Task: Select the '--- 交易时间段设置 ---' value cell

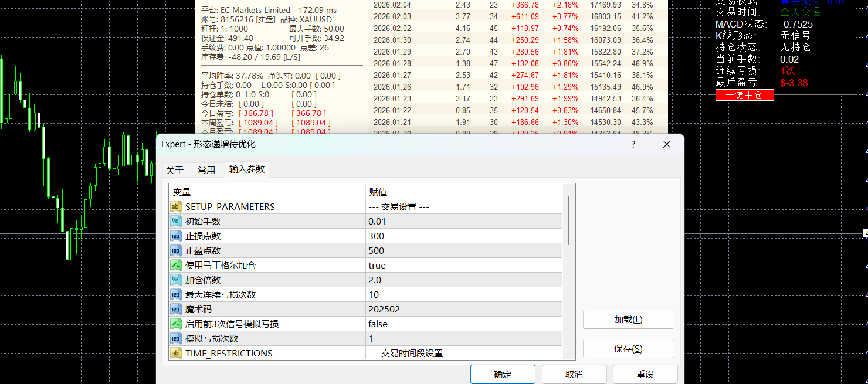Action: click(464, 353)
